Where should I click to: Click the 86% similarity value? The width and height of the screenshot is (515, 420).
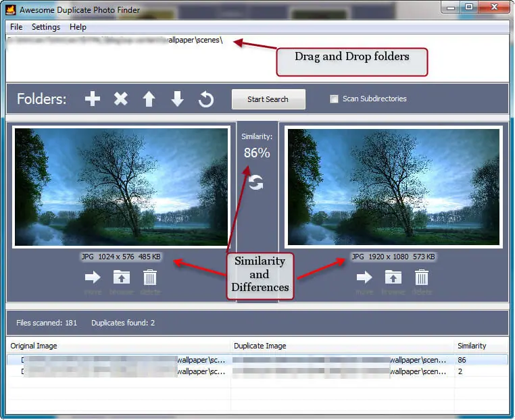[x=257, y=153]
